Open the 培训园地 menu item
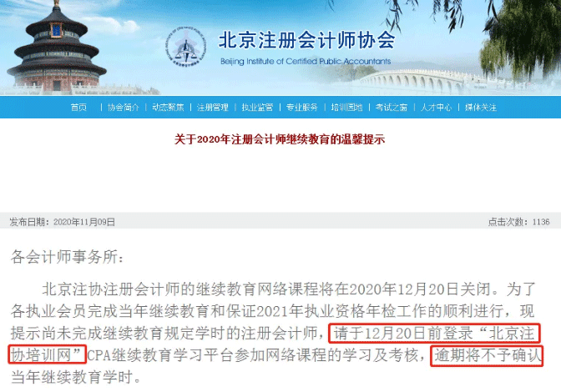This screenshot has height=392, width=561. tap(346, 108)
